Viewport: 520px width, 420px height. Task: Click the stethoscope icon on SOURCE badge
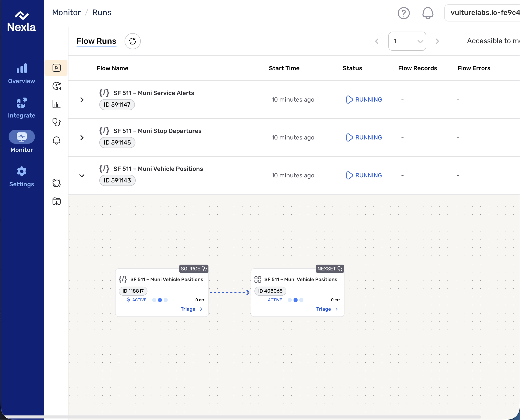204,269
